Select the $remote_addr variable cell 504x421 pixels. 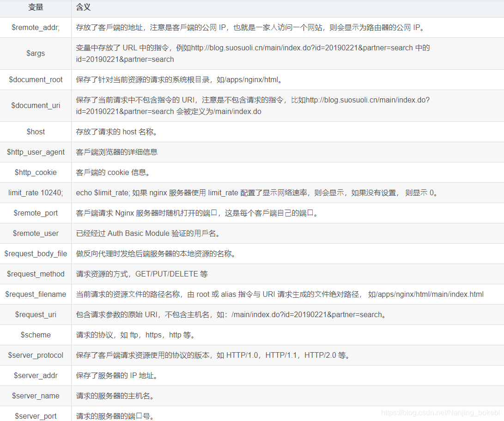coord(36,27)
